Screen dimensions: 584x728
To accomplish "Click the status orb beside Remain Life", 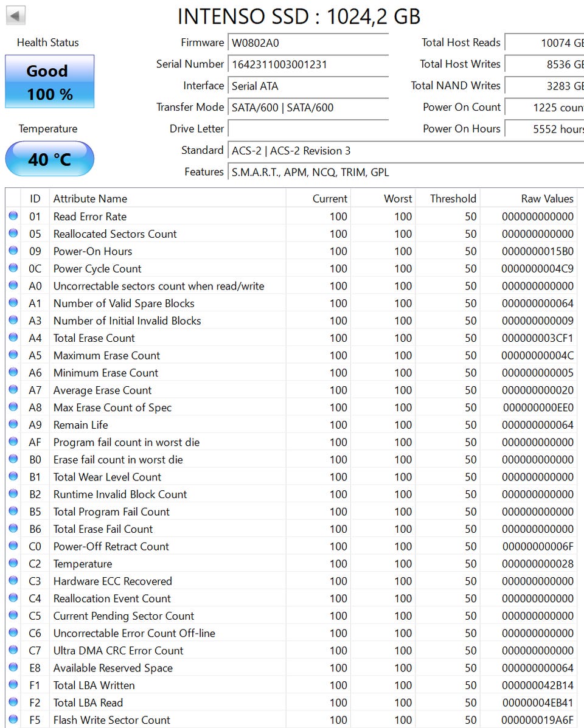I will (13, 425).
